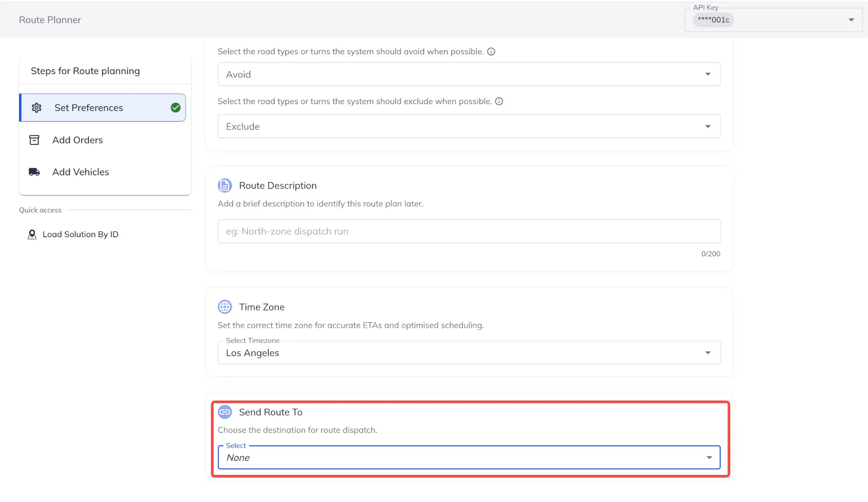Go to the Add Vehicles step
Screen dimensions: 868x502
point(103,172)
